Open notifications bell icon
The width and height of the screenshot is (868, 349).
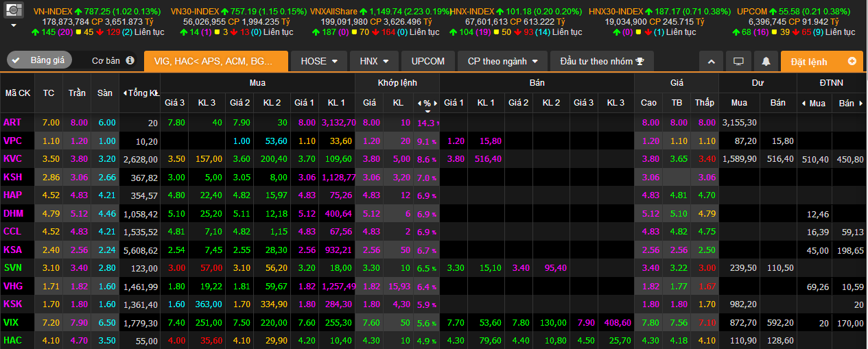766,61
